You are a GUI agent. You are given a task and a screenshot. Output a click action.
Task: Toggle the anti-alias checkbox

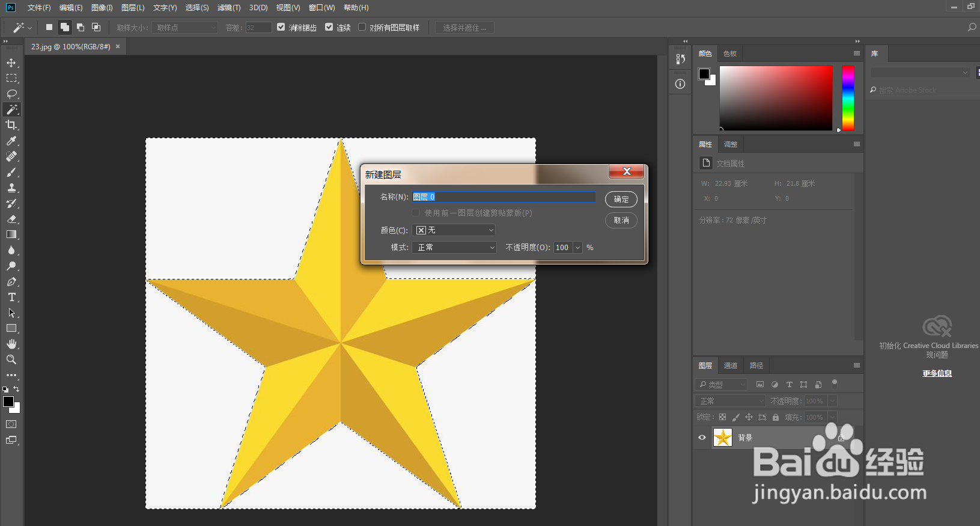(x=281, y=27)
